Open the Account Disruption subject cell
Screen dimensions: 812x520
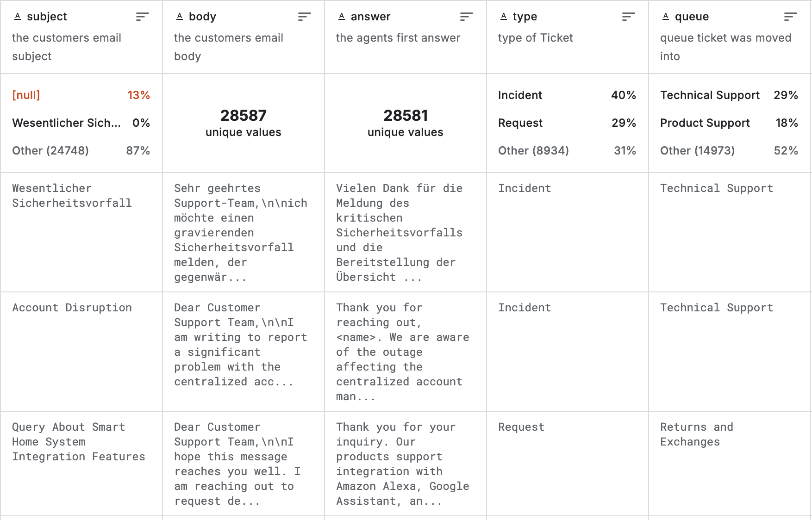[72, 308]
